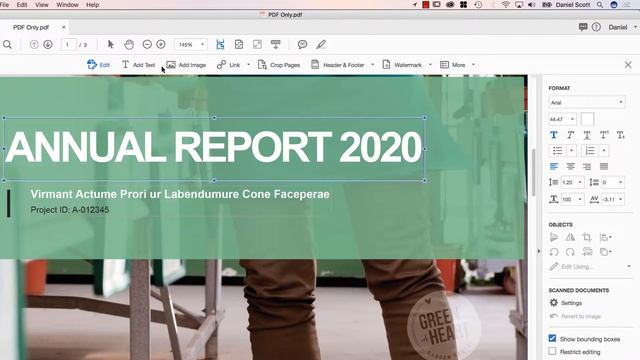
Task: Click the search magnifier icon in toolbar
Action: 7,44
